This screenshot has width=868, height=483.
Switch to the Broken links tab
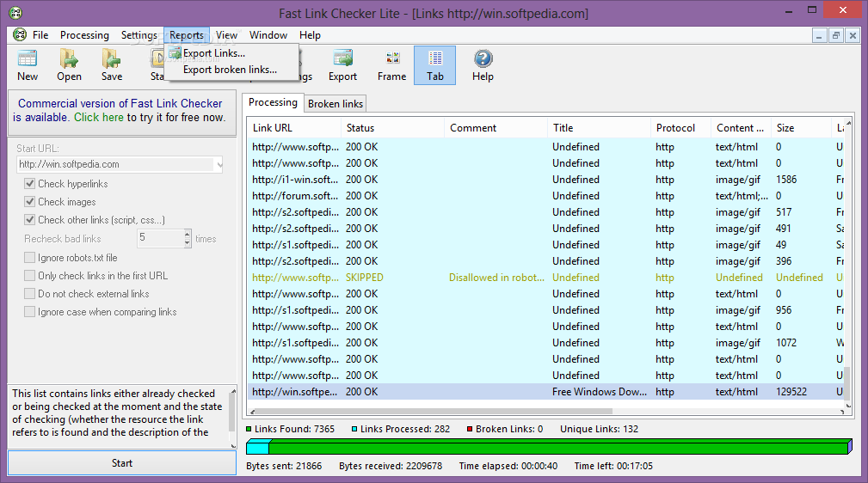pos(336,103)
